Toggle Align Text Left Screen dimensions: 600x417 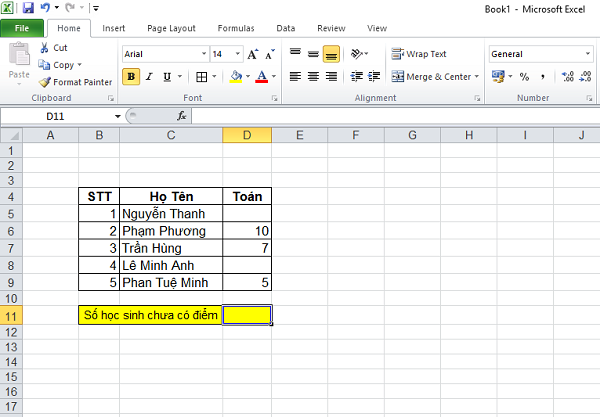295,77
